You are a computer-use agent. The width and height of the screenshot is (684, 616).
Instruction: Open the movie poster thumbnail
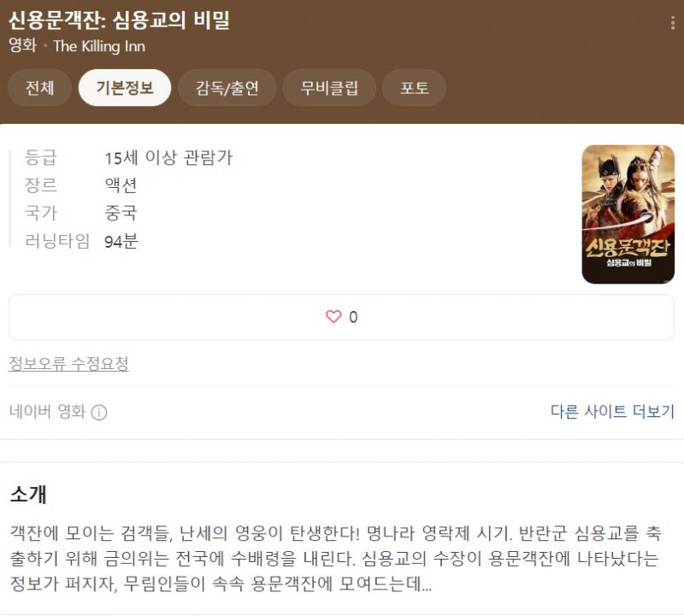pos(628,214)
